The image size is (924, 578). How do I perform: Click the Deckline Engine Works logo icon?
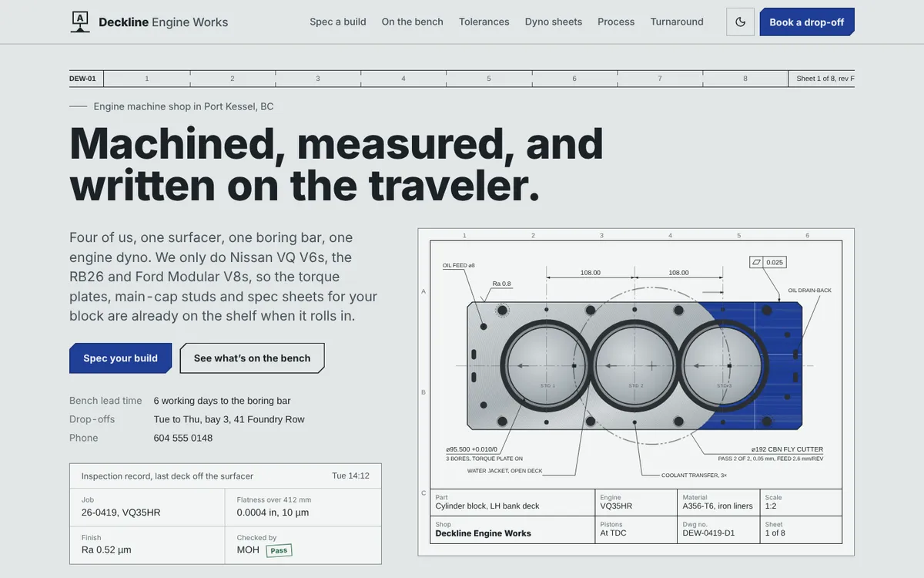(80, 22)
